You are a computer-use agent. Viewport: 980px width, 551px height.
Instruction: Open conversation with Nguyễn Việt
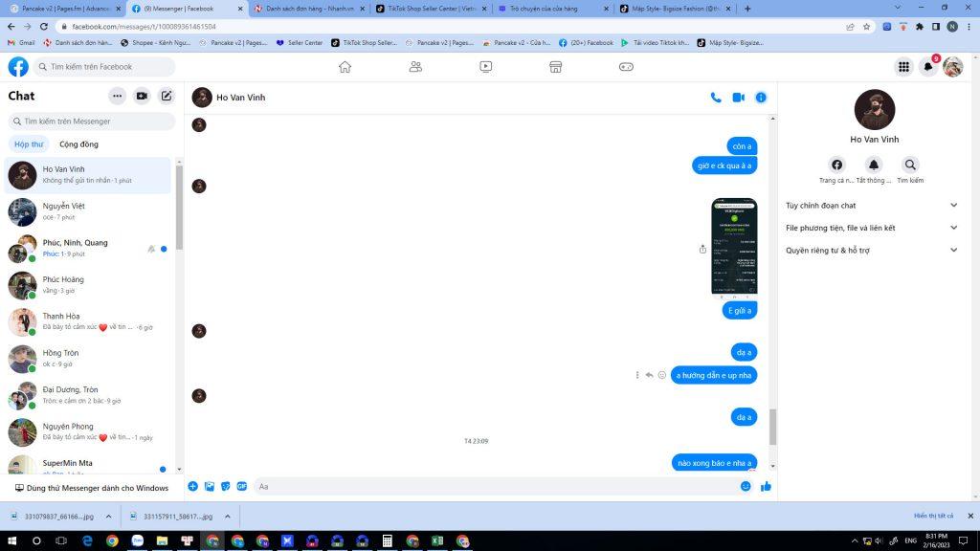pyautogui.click(x=91, y=211)
